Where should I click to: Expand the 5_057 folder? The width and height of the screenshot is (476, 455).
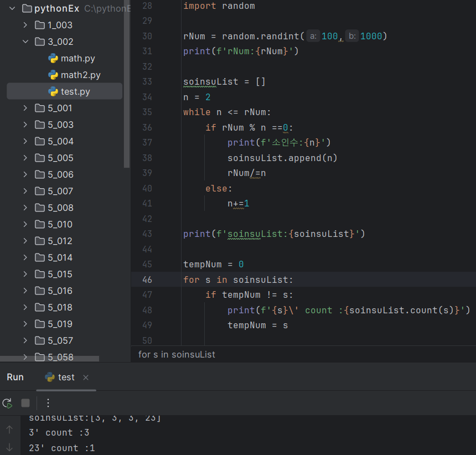[25, 340]
